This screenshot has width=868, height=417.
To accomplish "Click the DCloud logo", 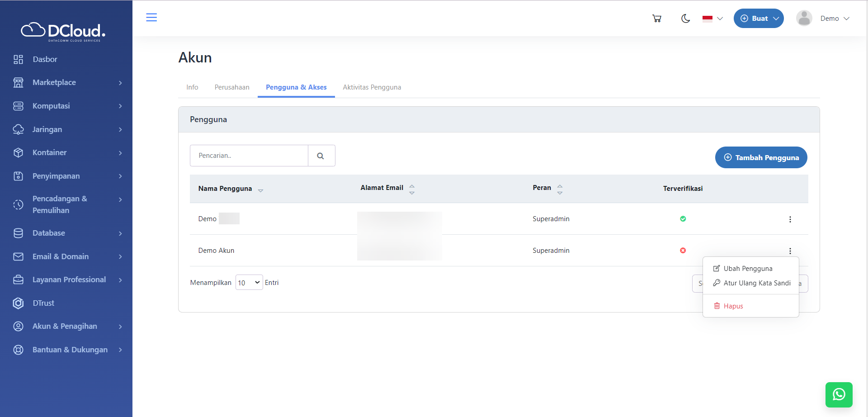I will tap(63, 31).
